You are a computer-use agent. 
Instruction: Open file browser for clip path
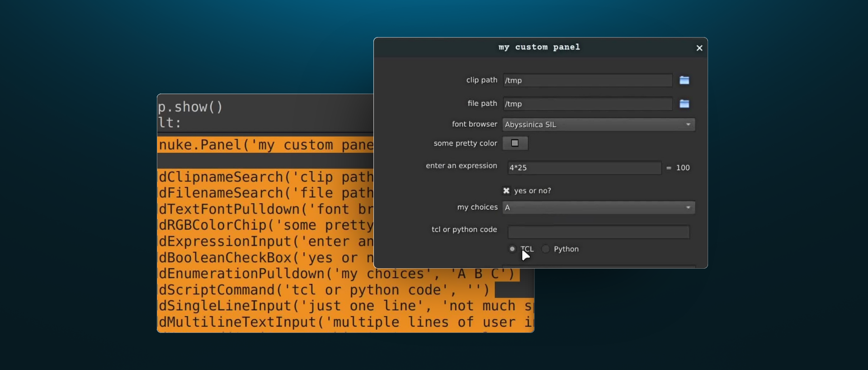click(x=684, y=81)
